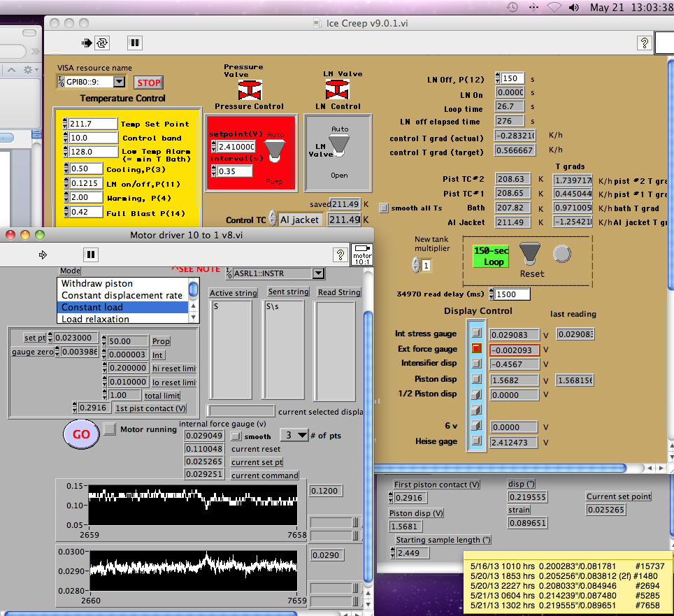Open the macOS volume control
The image size is (674, 616).
573,8
